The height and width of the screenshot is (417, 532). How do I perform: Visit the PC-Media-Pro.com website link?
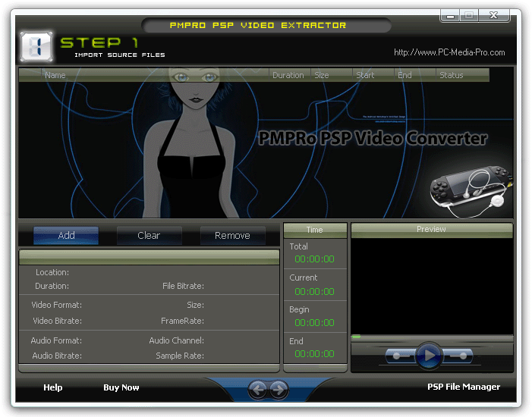(449, 52)
